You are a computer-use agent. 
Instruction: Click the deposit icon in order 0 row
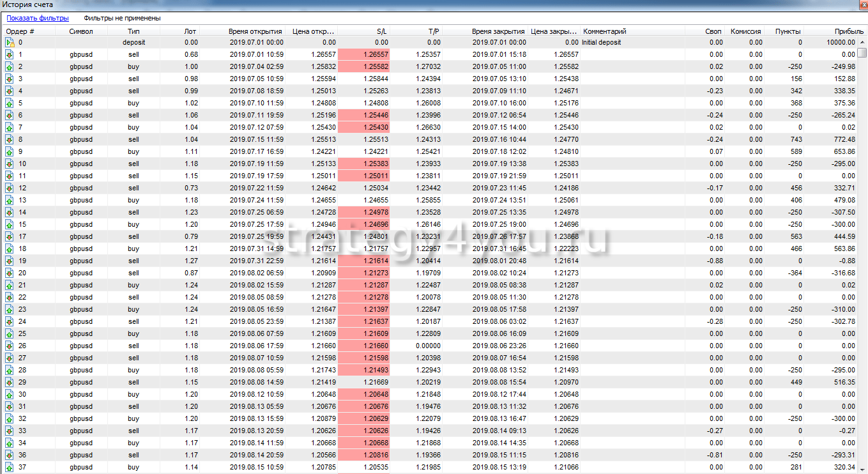coord(10,43)
